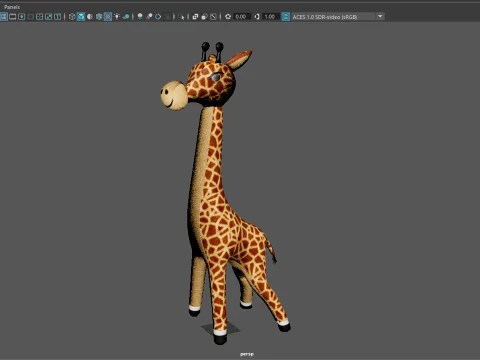
Task: Switch to Wireframe display mode
Action: tap(72, 16)
